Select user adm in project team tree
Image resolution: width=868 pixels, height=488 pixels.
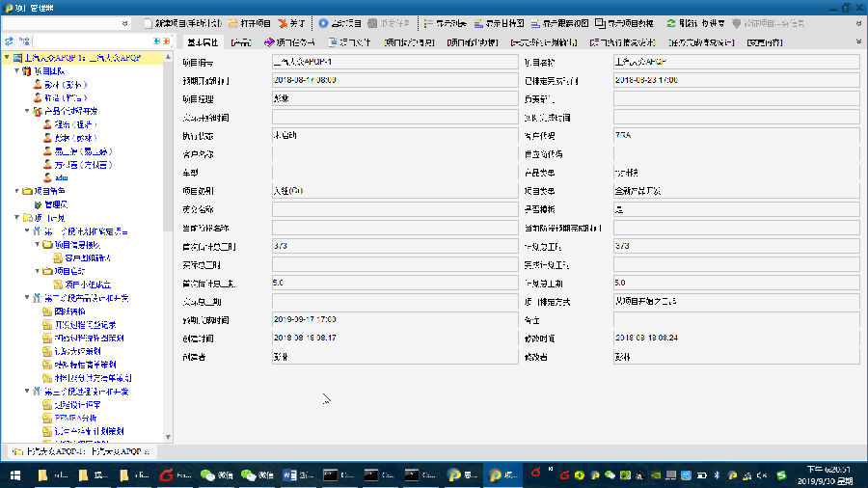click(x=61, y=177)
